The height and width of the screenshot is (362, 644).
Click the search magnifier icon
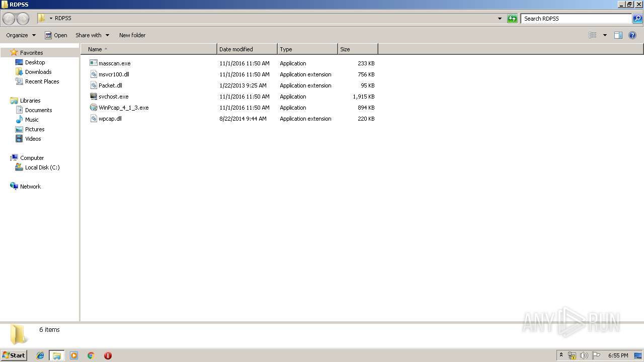pyautogui.click(x=637, y=19)
